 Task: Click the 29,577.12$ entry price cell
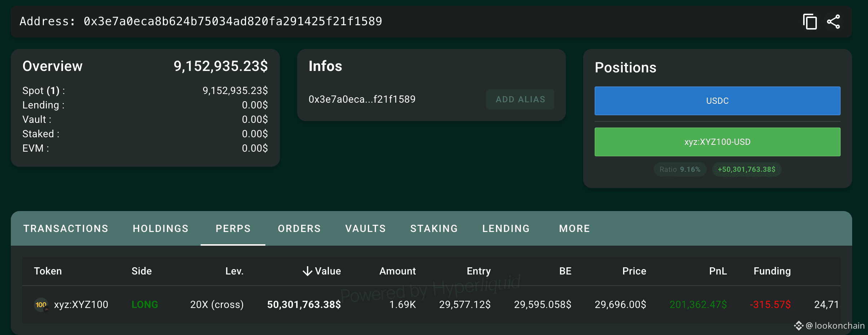coord(465,305)
